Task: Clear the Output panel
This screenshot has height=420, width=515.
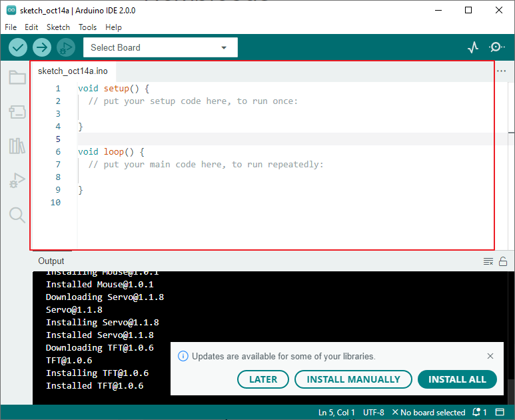Action: click(x=488, y=261)
